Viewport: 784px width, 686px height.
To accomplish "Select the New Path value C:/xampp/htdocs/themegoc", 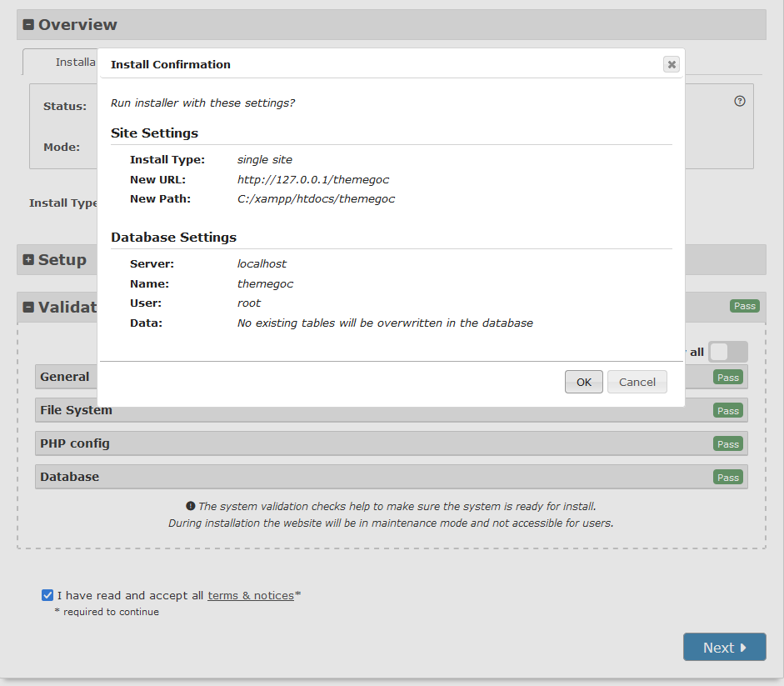I will click(x=316, y=198).
